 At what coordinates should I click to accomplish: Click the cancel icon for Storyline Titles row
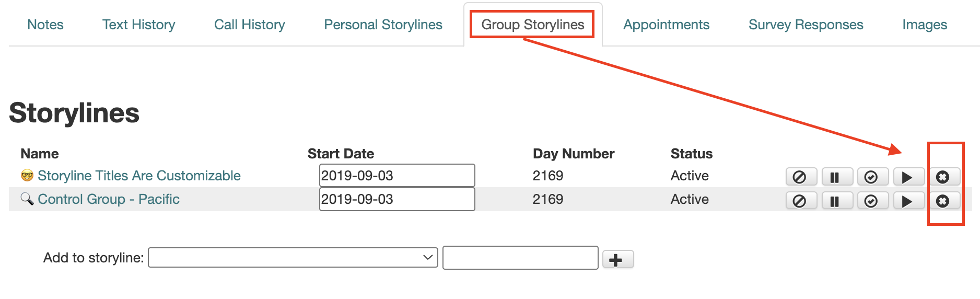pos(800,177)
